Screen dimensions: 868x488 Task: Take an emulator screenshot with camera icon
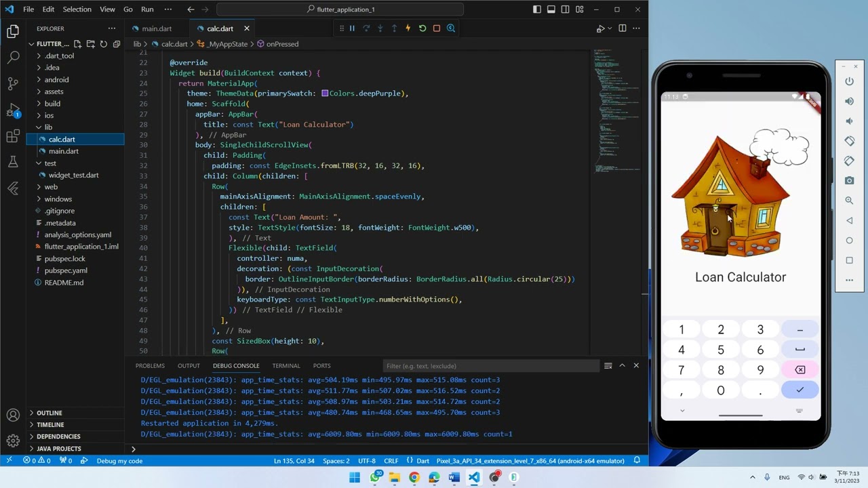pos(849,180)
